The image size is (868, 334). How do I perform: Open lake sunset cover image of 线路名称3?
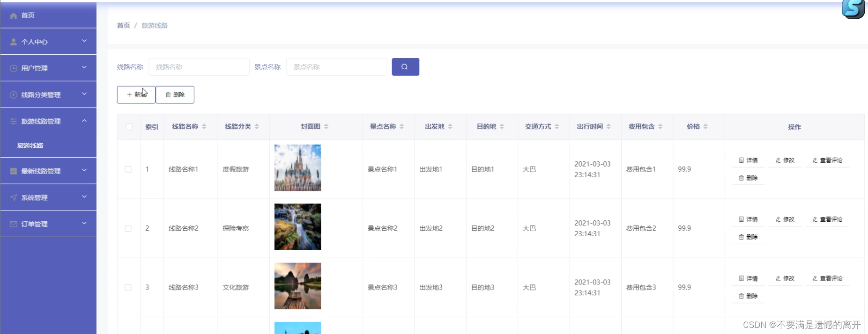tap(297, 286)
